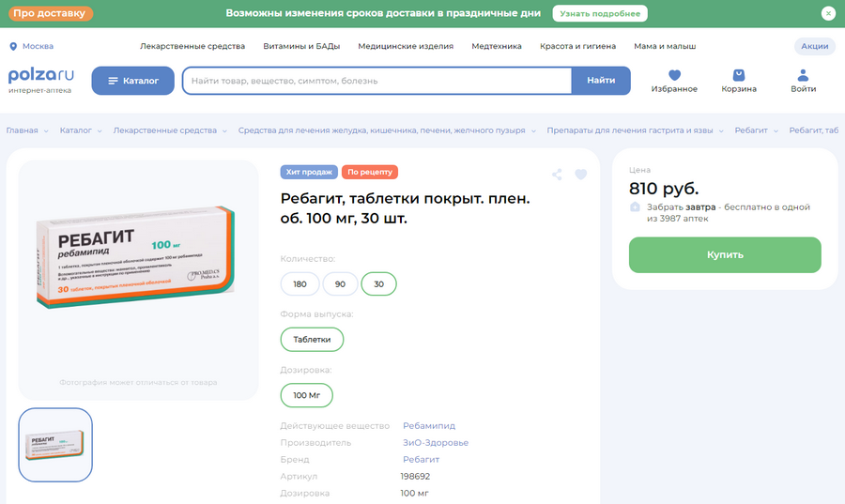Open Ребагит brand link

(421, 459)
